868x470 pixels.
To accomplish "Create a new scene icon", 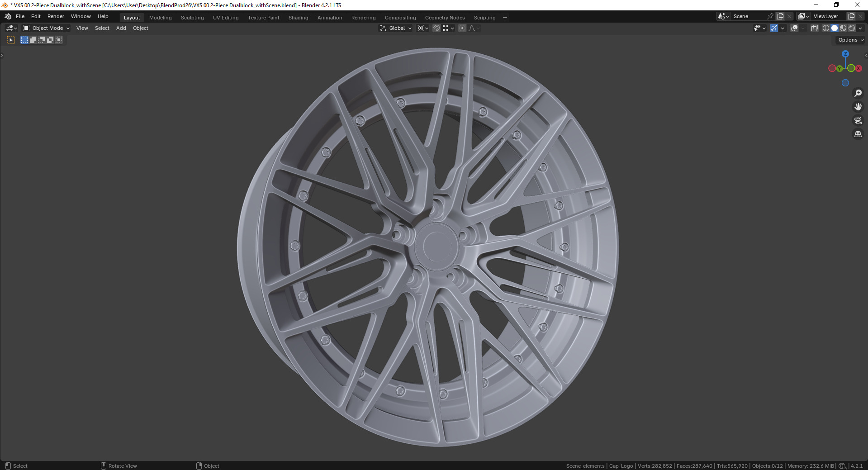I will tap(780, 16).
